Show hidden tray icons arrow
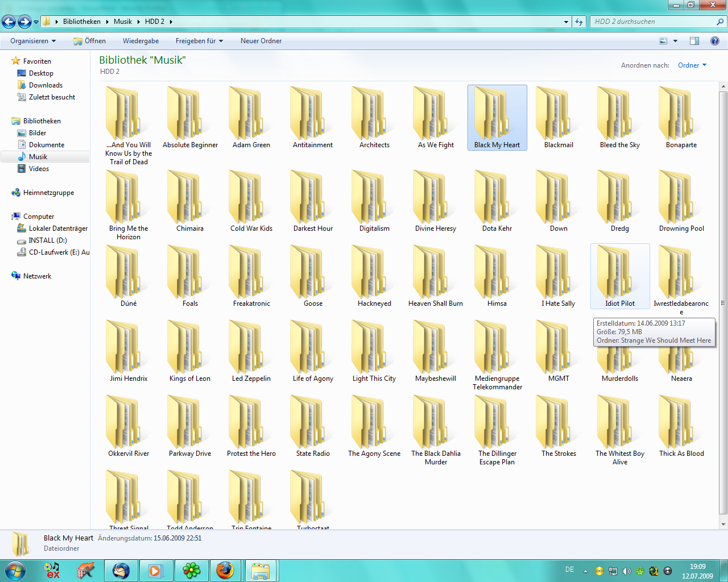 click(x=586, y=571)
